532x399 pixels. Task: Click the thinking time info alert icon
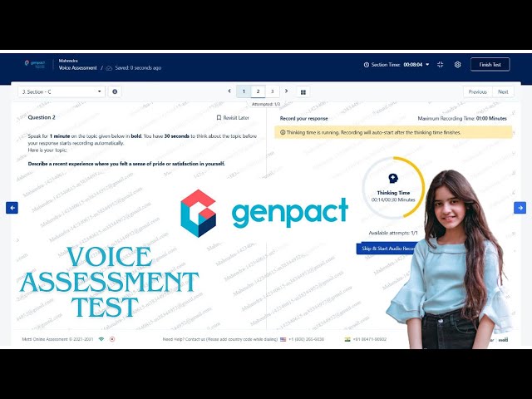283,132
